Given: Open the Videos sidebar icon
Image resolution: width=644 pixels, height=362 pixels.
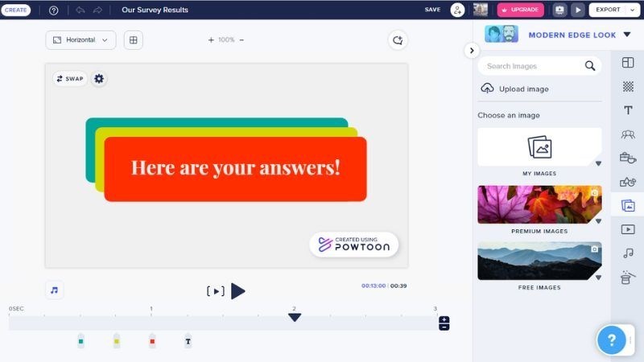Looking at the screenshot, I should [x=628, y=229].
